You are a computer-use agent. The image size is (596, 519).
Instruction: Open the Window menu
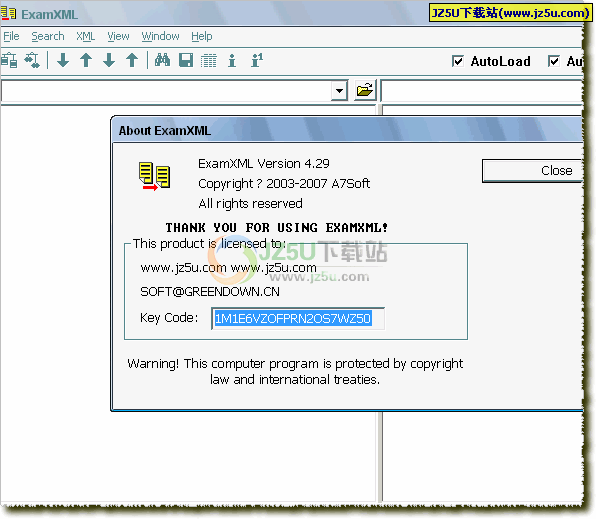coord(160,37)
